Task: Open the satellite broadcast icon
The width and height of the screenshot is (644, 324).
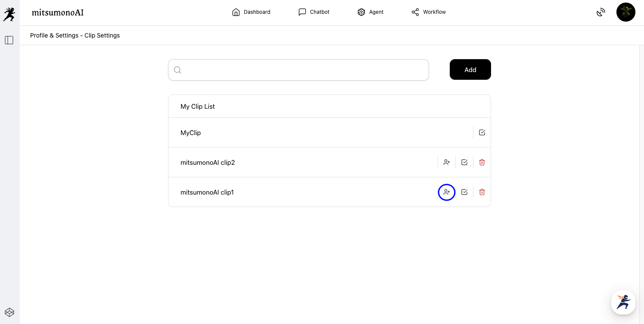Action: (600, 12)
